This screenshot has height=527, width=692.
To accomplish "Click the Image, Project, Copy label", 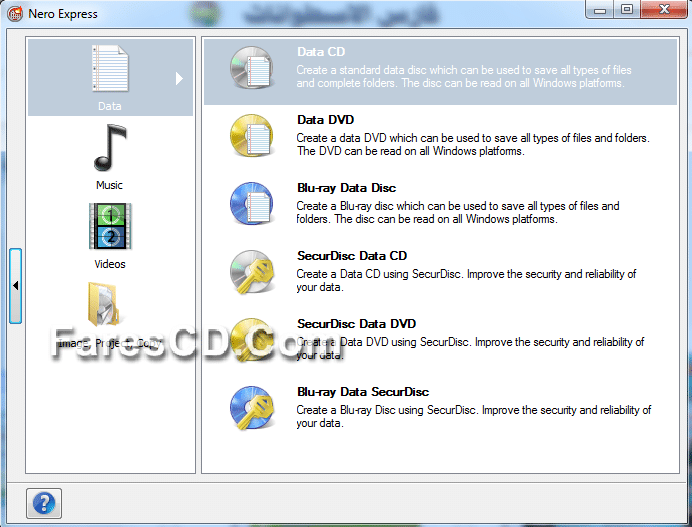I will tap(109, 343).
